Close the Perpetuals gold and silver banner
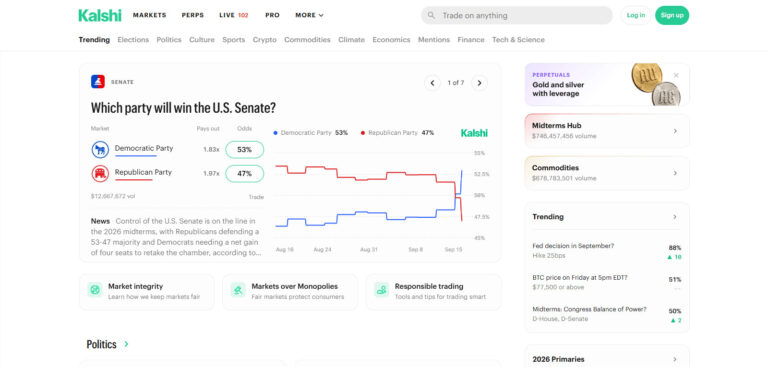The width and height of the screenshot is (768, 367). [676, 75]
